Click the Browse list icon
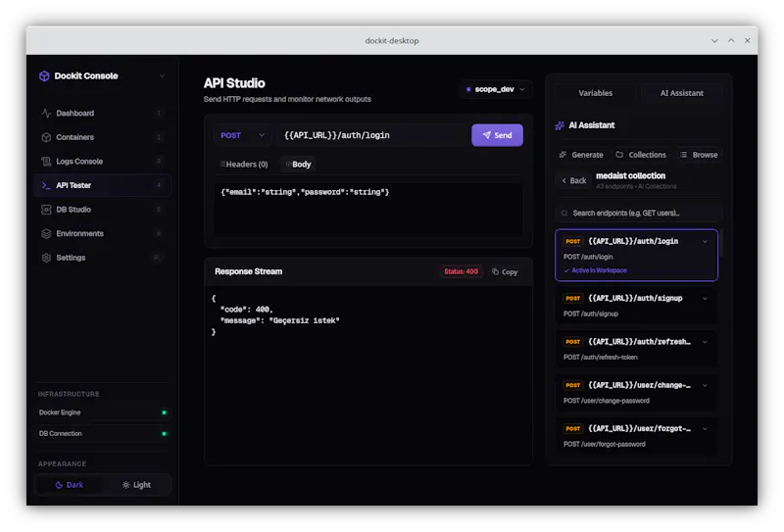Image resolution: width=784 pixels, height=532 pixels. [x=683, y=155]
